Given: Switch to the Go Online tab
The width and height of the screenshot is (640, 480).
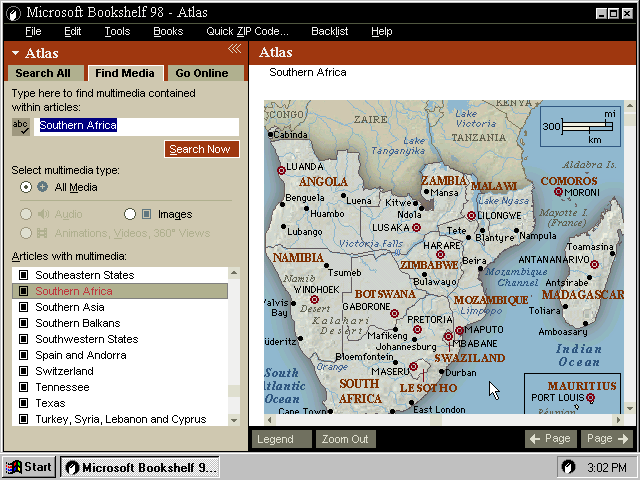Looking at the screenshot, I should 202,73.
